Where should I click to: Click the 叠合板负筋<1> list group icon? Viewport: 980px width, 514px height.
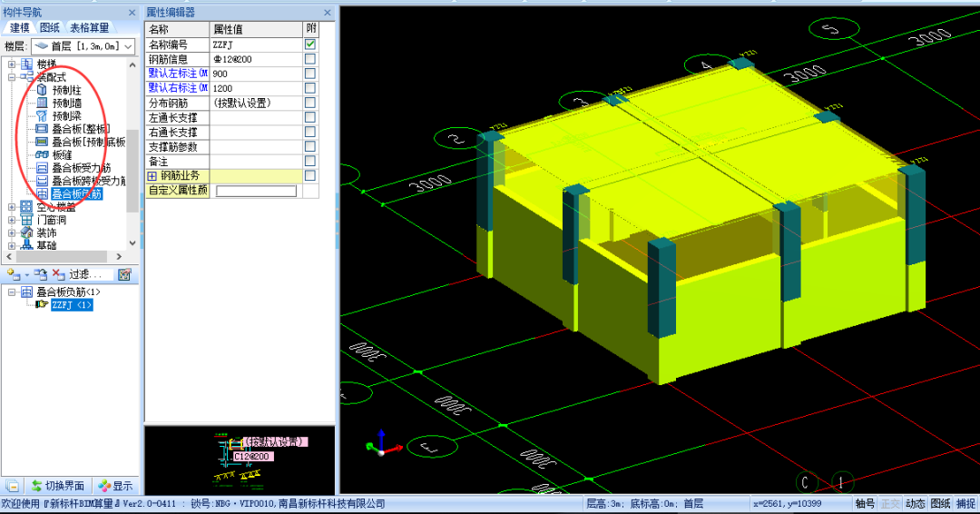[x=27, y=292]
